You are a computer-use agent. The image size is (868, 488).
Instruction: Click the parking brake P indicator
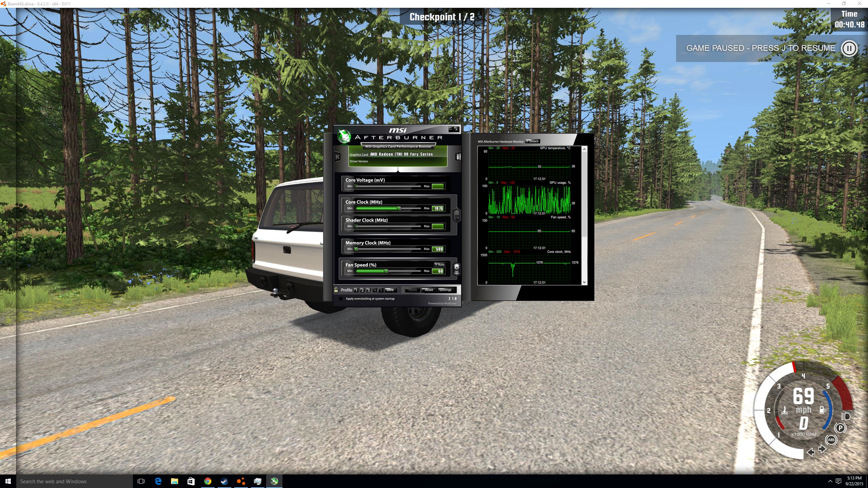click(x=840, y=428)
